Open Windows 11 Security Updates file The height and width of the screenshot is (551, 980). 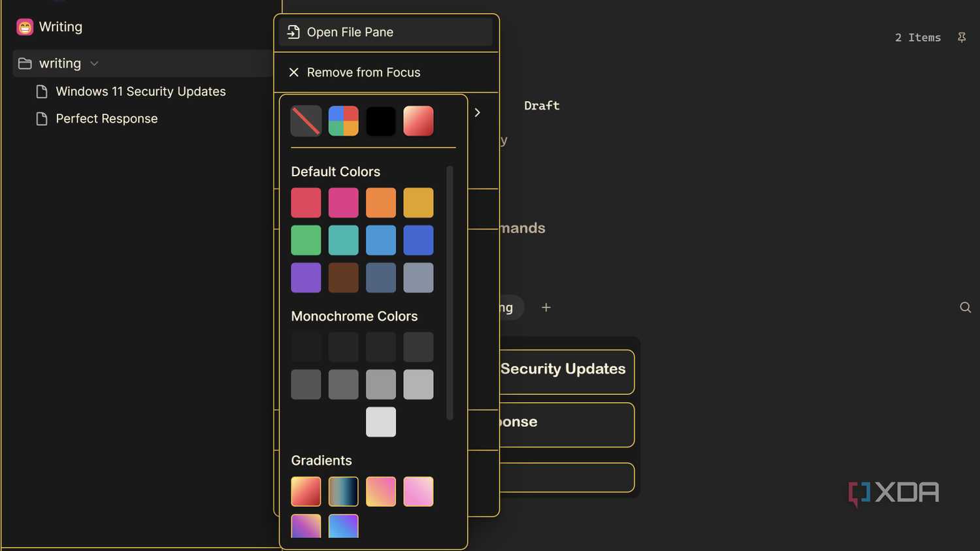click(x=140, y=91)
